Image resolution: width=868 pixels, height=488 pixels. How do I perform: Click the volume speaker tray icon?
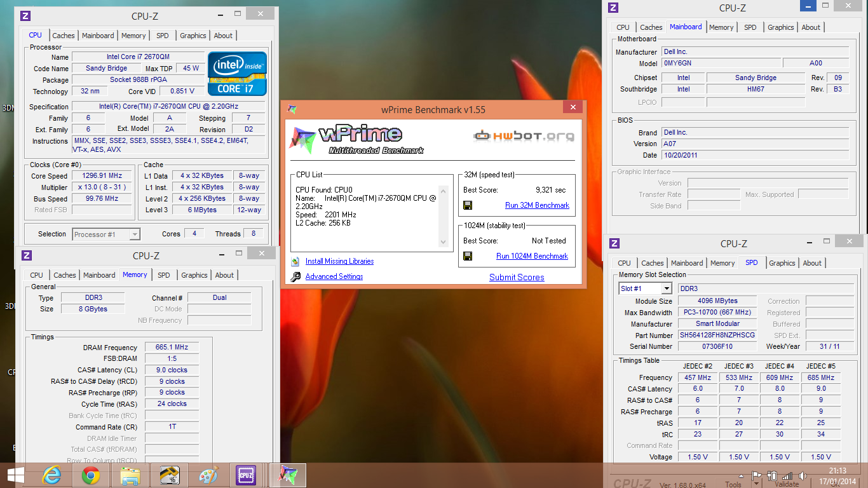pos(803,475)
